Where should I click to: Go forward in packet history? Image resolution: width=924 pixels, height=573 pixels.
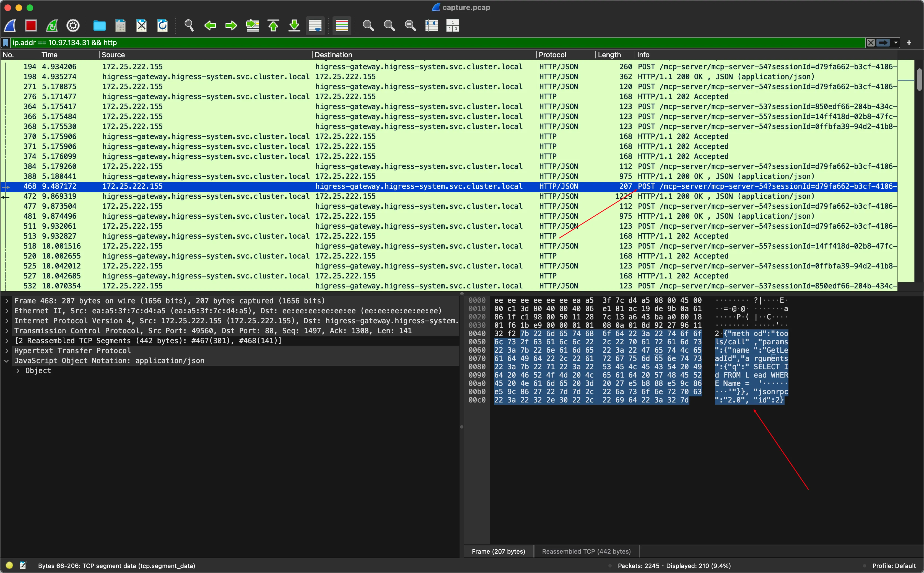(x=231, y=25)
